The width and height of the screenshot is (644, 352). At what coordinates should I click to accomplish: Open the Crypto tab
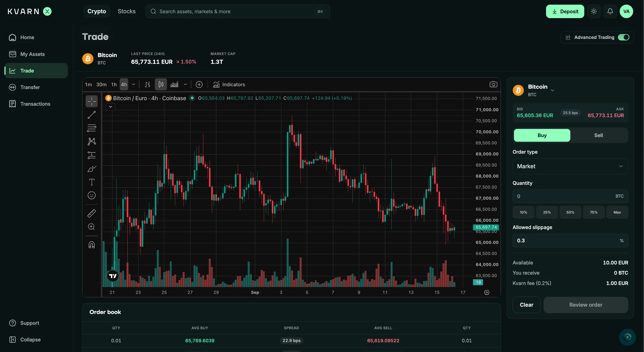pos(97,11)
